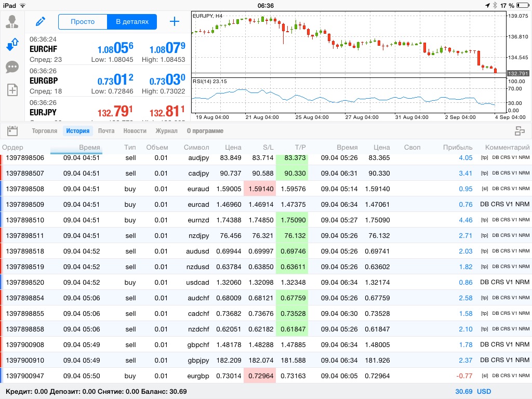Sort history by Комментарий column header
The height and width of the screenshot is (399, 532).
(x=507, y=147)
